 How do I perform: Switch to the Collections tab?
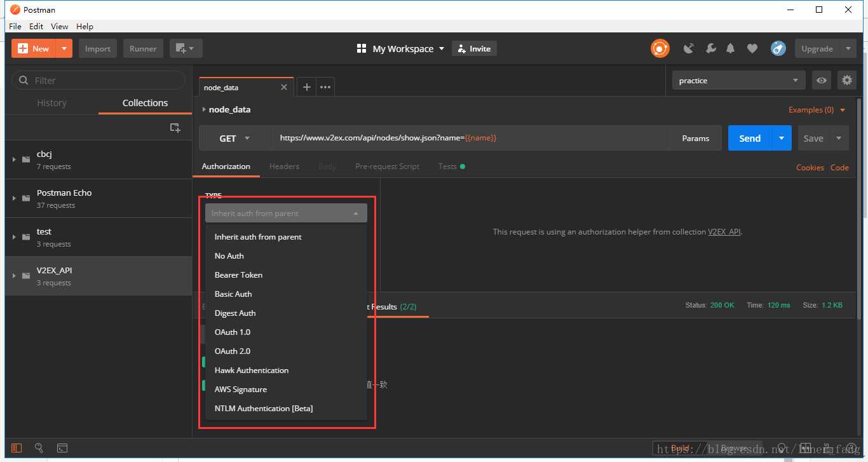click(x=145, y=103)
